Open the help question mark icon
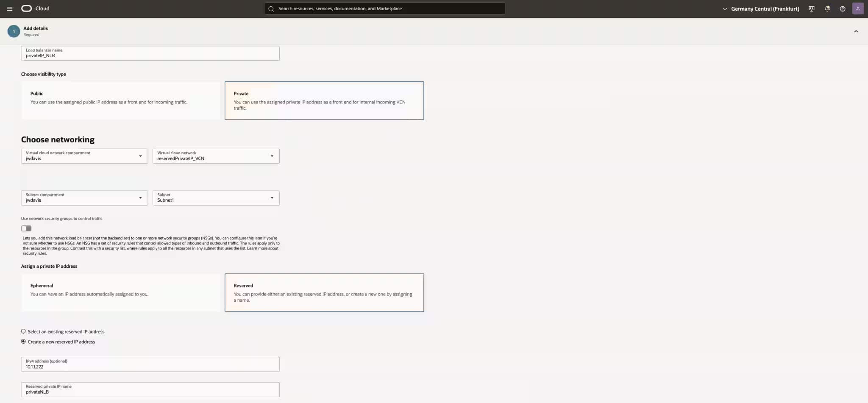The height and width of the screenshot is (403, 868). click(x=843, y=8)
